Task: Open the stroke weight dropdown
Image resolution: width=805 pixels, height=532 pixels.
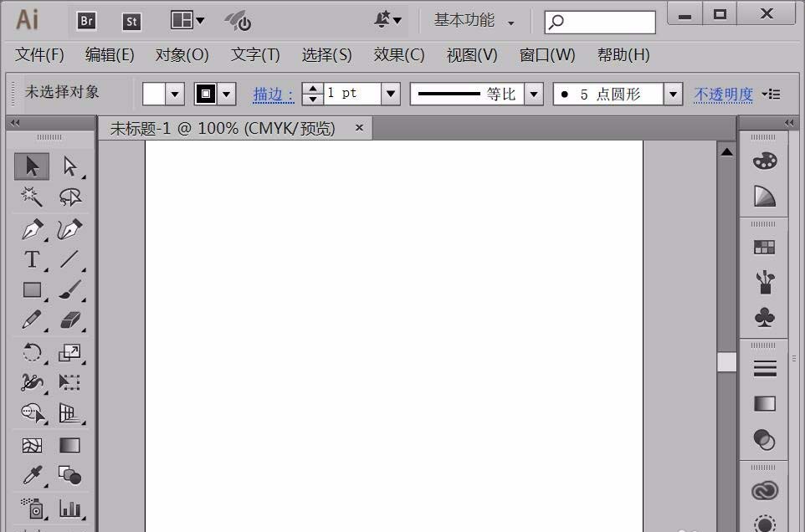Action: [x=391, y=94]
